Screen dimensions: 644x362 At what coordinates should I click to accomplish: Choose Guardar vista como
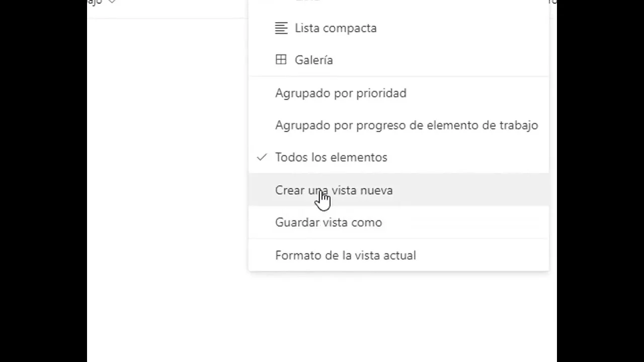pos(328,223)
